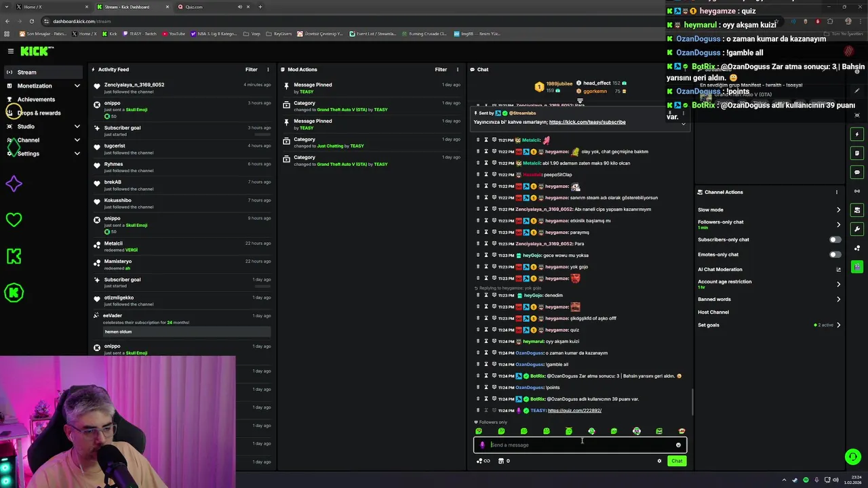Open chat settings gear icon
The height and width of the screenshot is (488, 868).
click(x=659, y=461)
